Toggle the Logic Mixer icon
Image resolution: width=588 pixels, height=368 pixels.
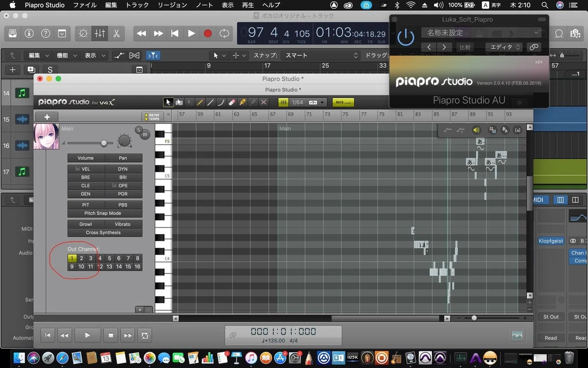click(99, 33)
